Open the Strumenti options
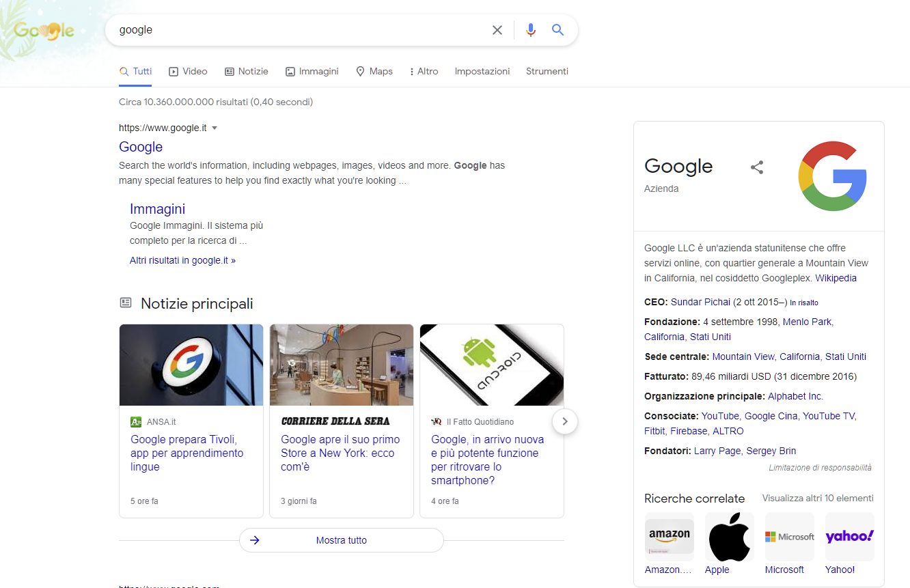This screenshot has height=588, width=910. point(547,71)
